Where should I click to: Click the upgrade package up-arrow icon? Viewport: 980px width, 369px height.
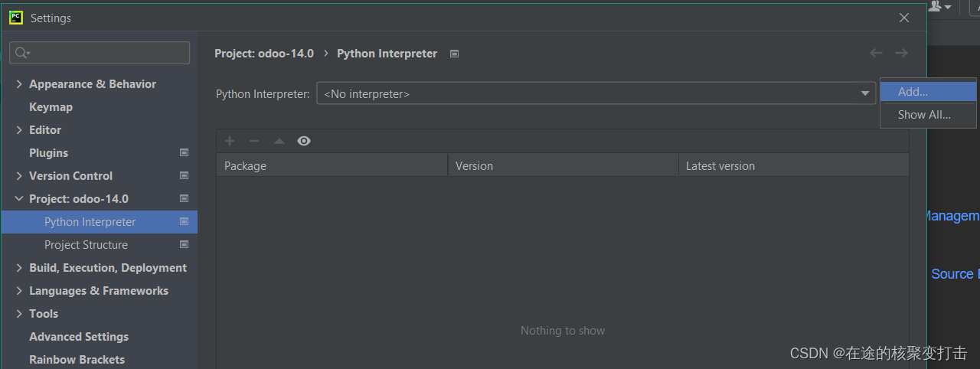[x=279, y=141]
